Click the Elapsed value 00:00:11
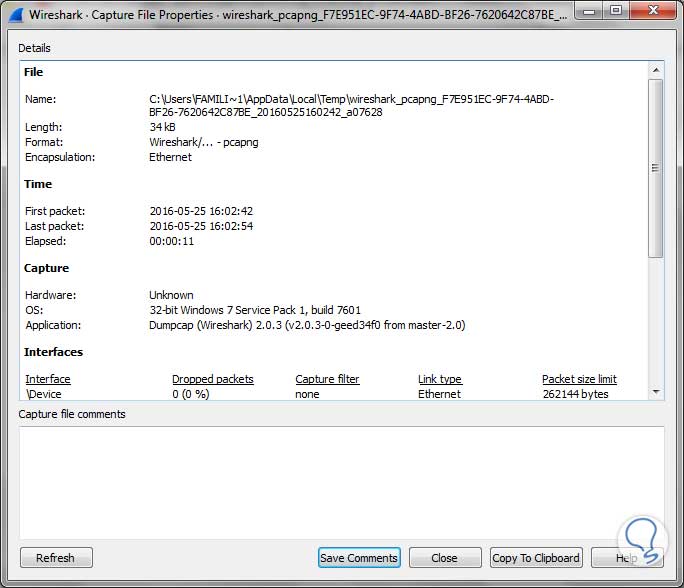 pyautogui.click(x=171, y=241)
